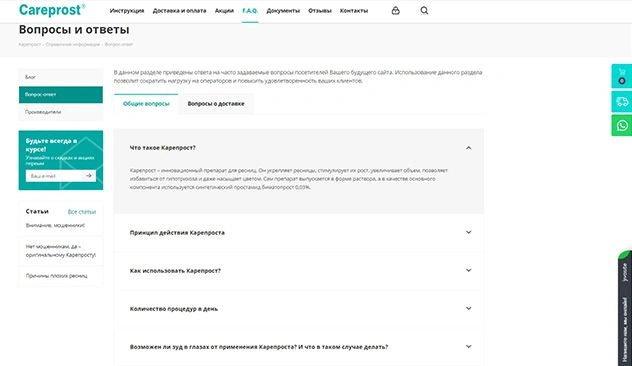This screenshot has width=632, height=366.
Task: Collapse the 'Что такое Карепрост?' answer
Action: (x=468, y=148)
